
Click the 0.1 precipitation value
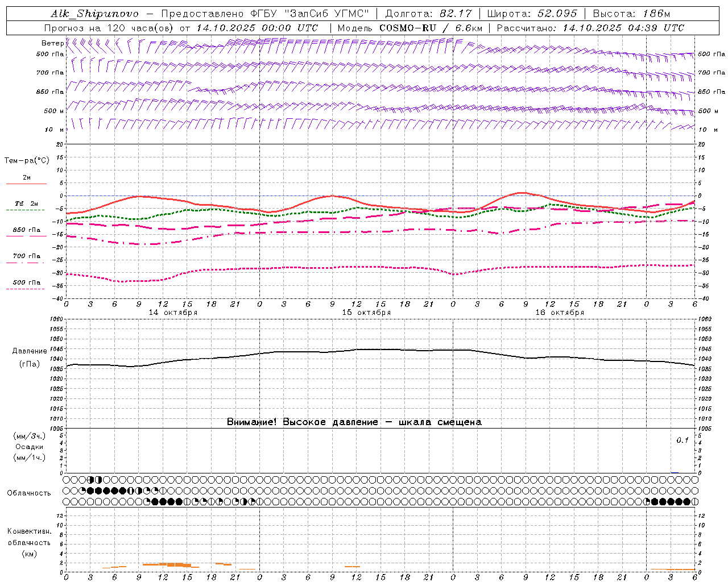click(x=682, y=440)
